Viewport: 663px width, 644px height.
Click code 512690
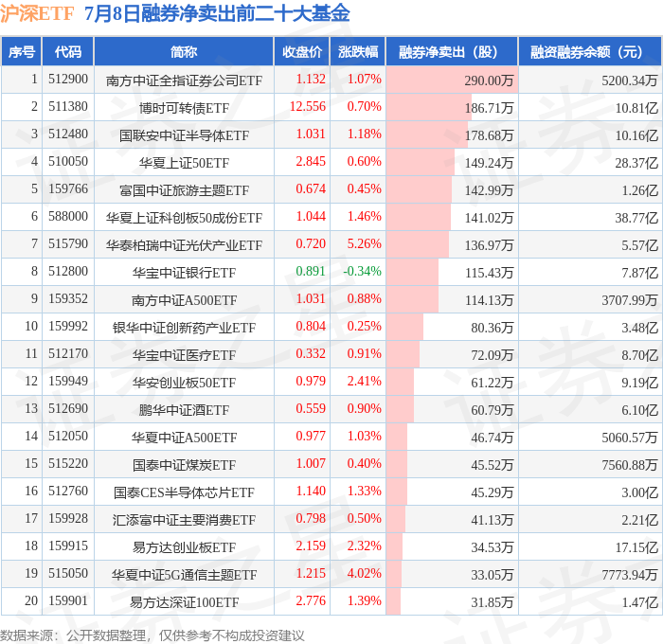pos(68,409)
